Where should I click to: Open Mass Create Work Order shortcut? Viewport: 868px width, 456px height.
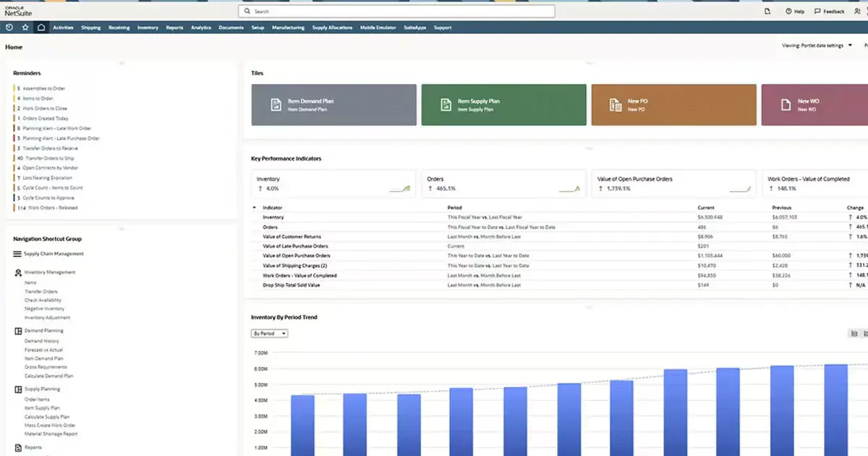point(50,426)
